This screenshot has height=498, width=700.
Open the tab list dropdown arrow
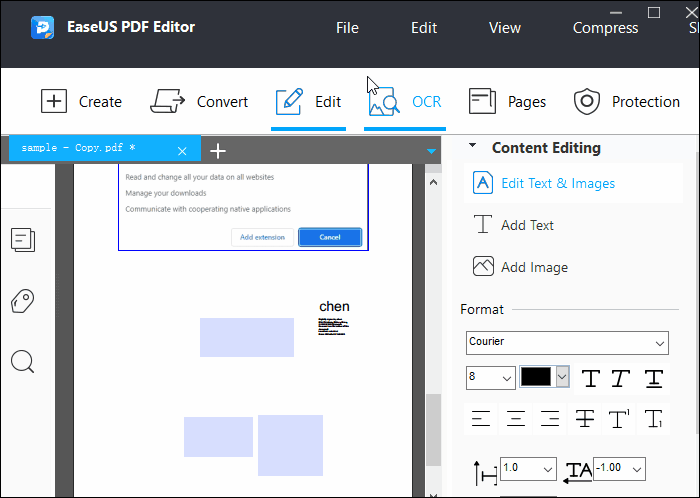coord(431,151)
